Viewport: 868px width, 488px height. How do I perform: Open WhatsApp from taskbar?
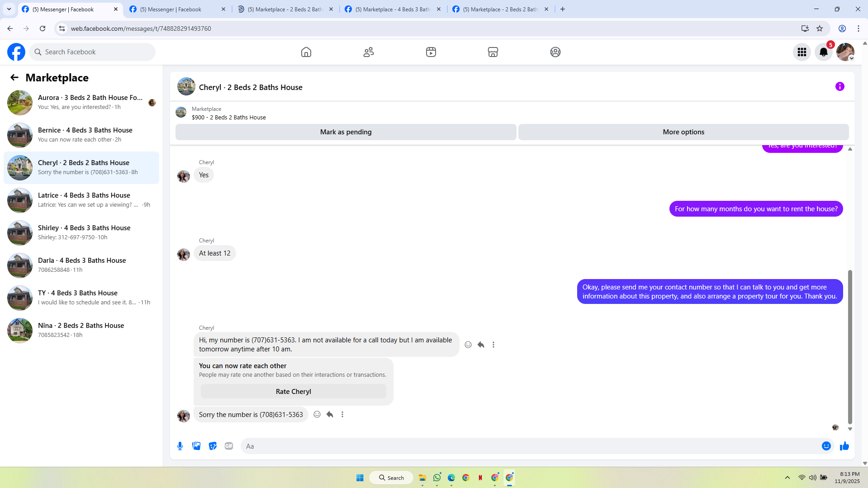(437, 478)
